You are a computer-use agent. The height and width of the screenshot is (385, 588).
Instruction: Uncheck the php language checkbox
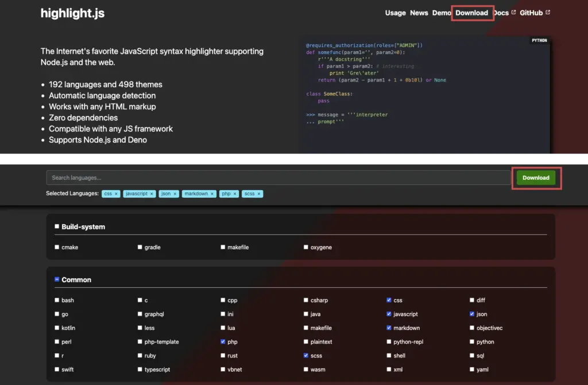click(223, 341)
